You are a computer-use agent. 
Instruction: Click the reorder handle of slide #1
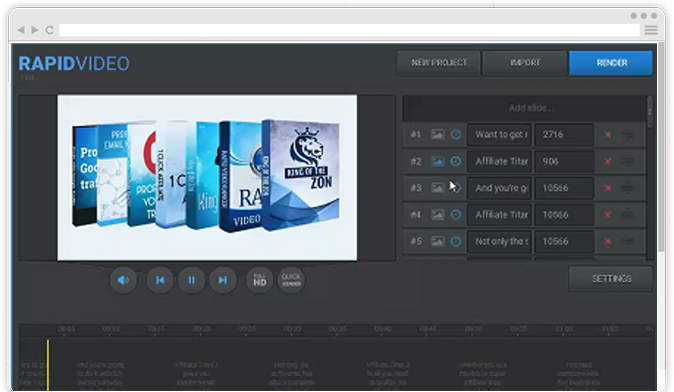[628, 135]
